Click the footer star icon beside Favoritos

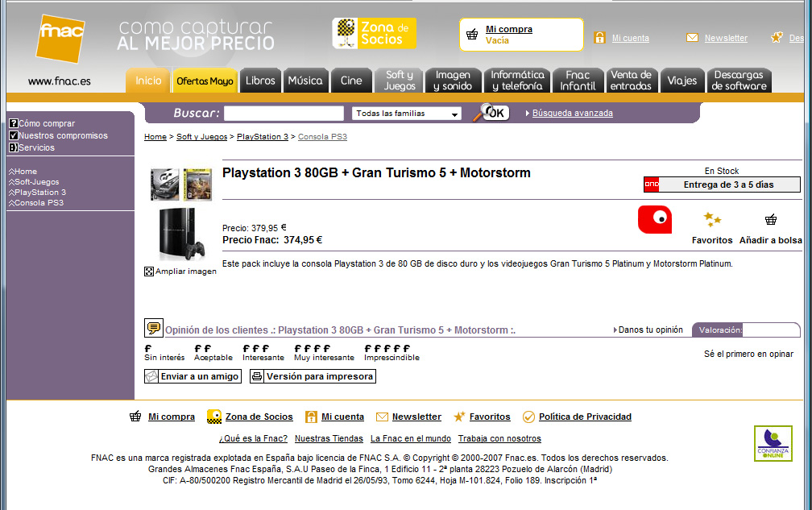pyautogui.click(x=459, y=417)
